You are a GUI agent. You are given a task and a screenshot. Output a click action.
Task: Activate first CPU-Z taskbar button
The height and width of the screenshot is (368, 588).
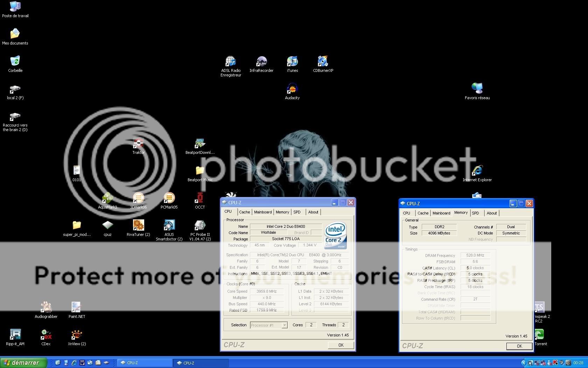[x=145, y=363]
